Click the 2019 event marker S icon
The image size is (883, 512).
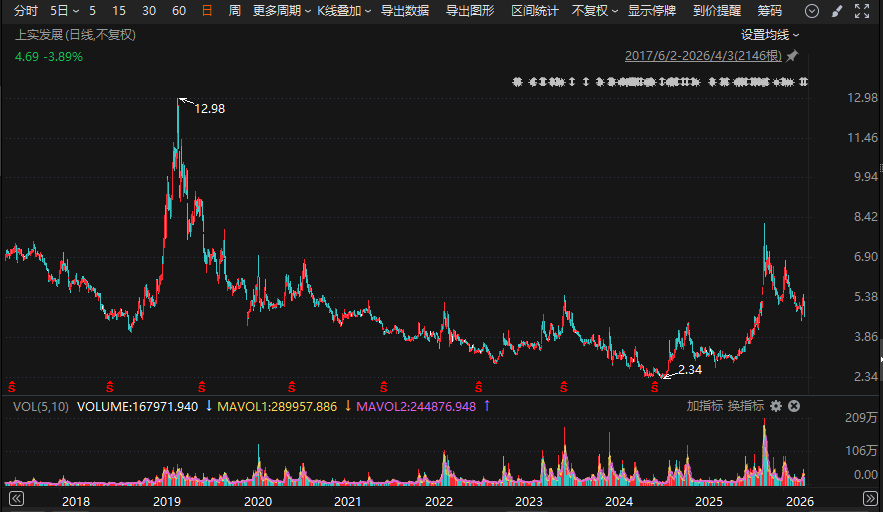pos(202,386)
